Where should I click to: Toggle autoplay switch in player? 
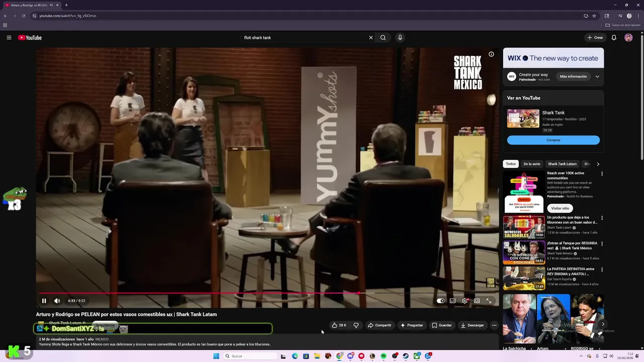pyautogui.click(x=441, y=301)
